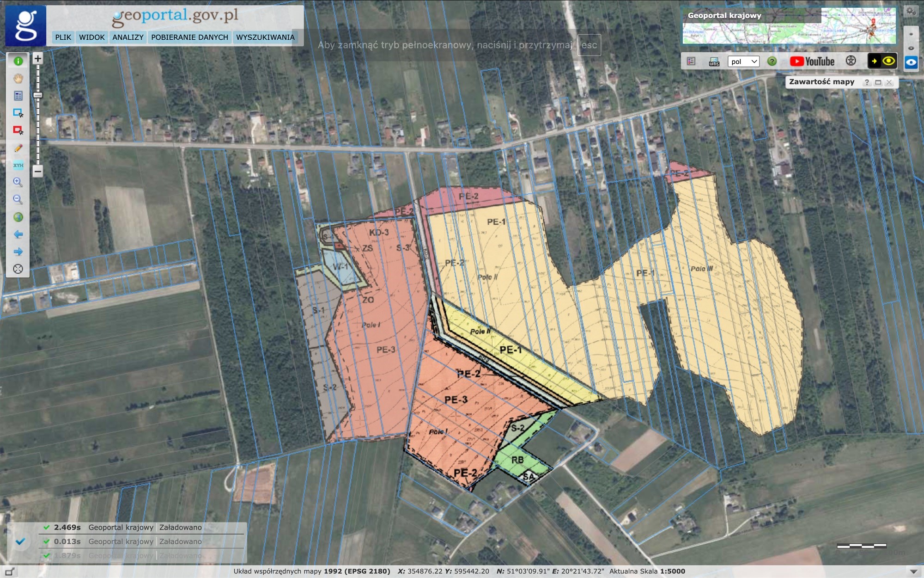Open the WMS services icon
The image size is (924, 578).
[714, 61]
